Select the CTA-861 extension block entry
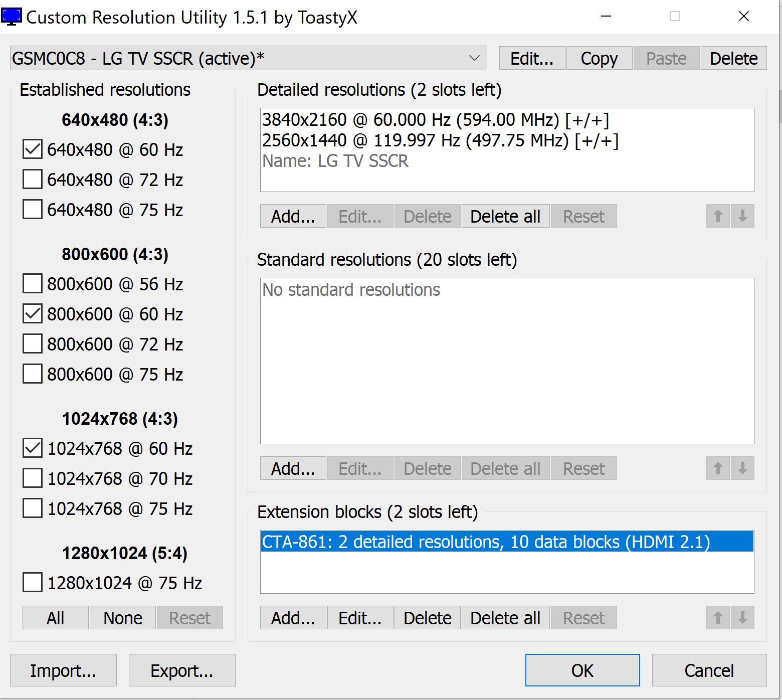The width and height of the screenshot is (782, 700). (x=485, y=542)
